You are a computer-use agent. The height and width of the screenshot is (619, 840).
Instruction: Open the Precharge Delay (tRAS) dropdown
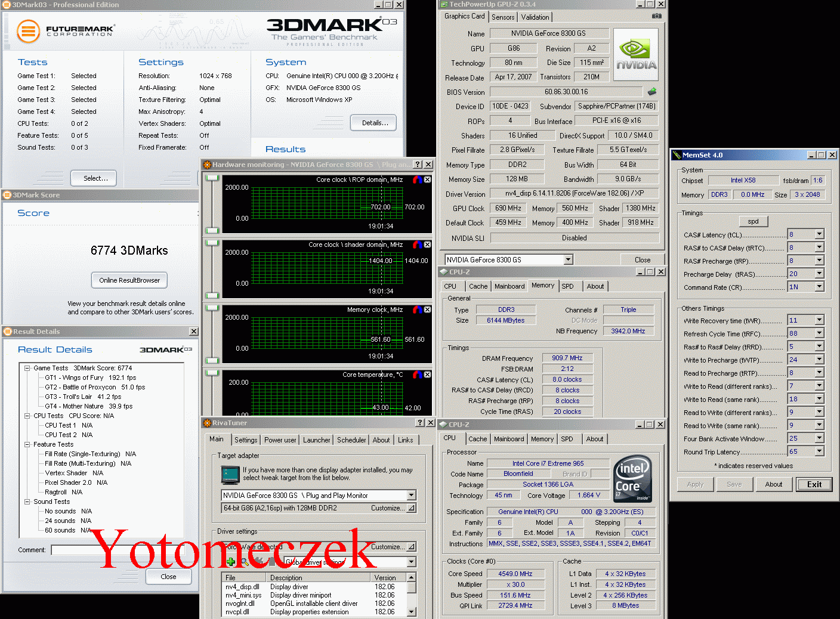(x=820, y=274)
